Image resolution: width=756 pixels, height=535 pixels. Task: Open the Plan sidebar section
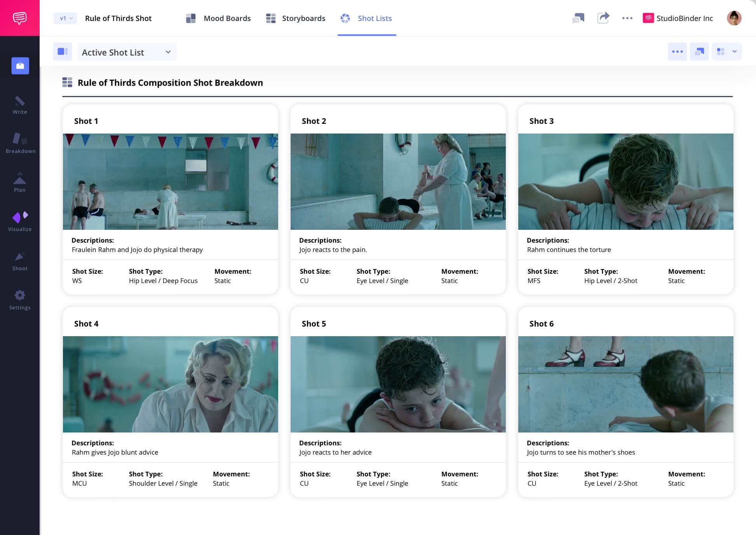tap(20, 182)
